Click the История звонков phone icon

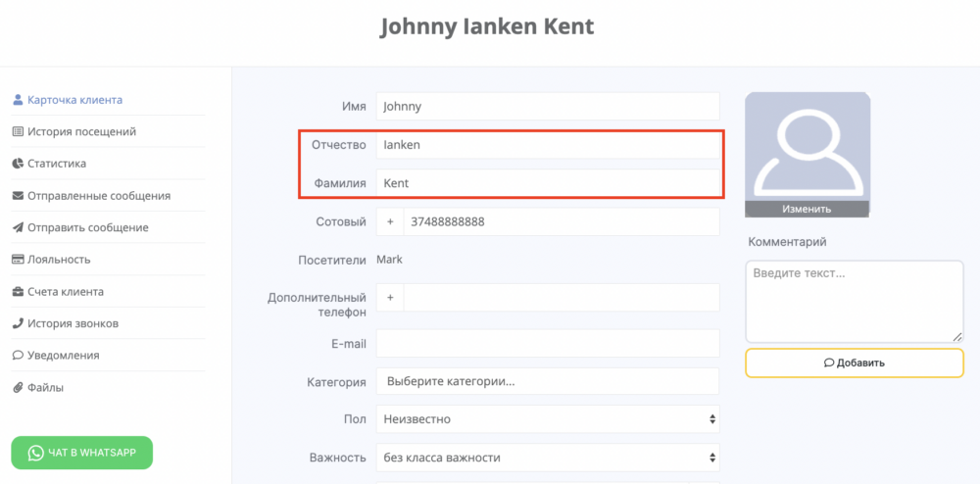point(18,323)
